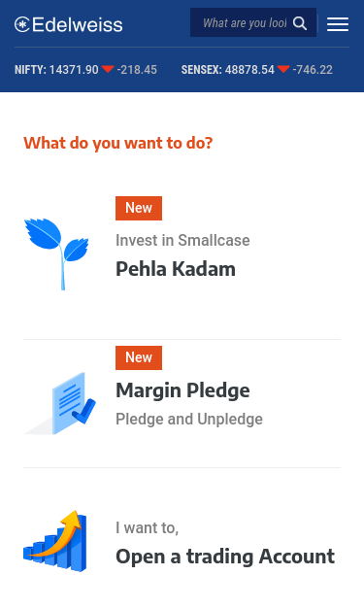Click the 'What do you want to do?' heading
This screenshot has height=609, width=364.
pyautogui.click(x=118, y=144)
